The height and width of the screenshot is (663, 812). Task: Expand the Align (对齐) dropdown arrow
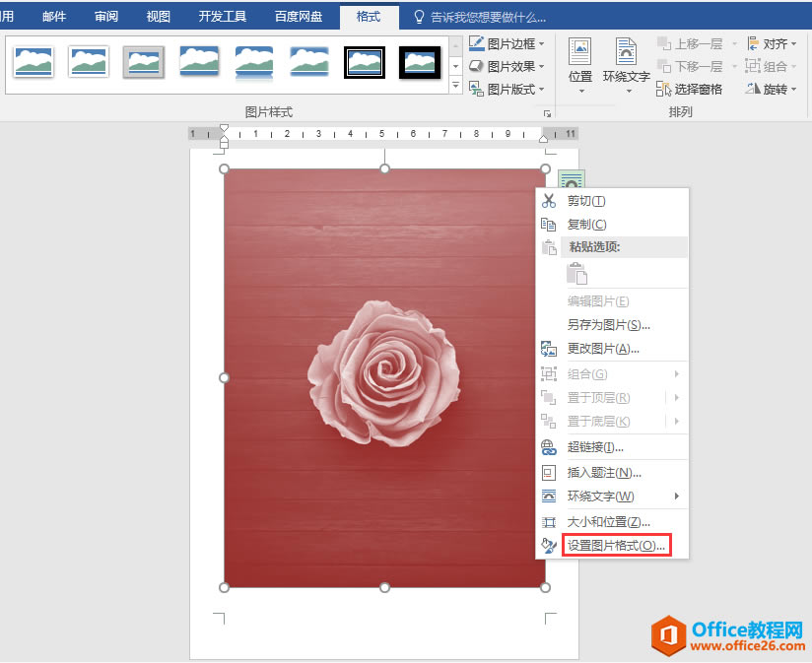[794, 44]
